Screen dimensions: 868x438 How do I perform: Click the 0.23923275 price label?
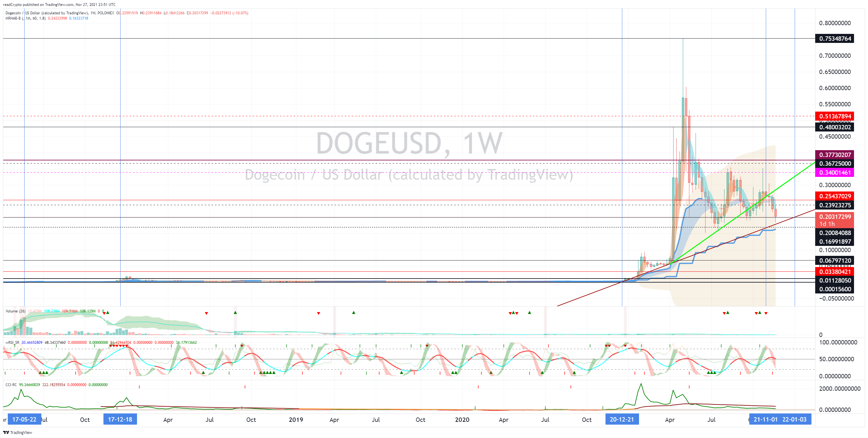(835, 205)
